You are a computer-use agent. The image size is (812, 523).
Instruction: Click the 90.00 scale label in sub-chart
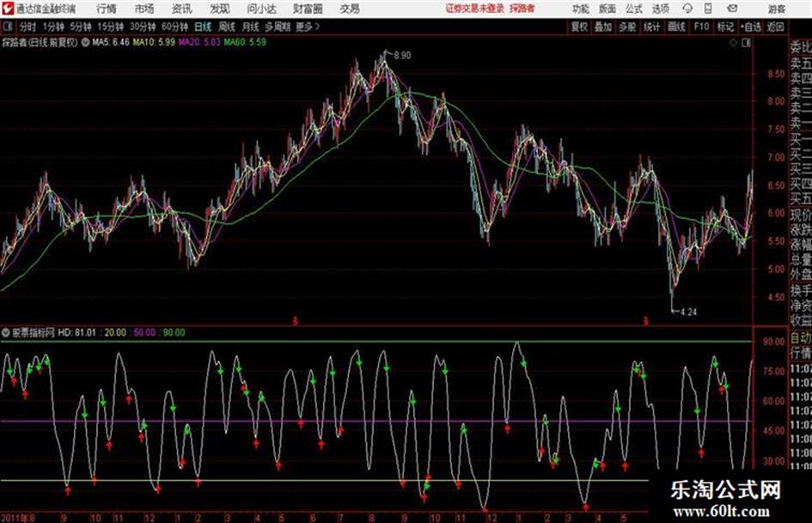point(773,342)
